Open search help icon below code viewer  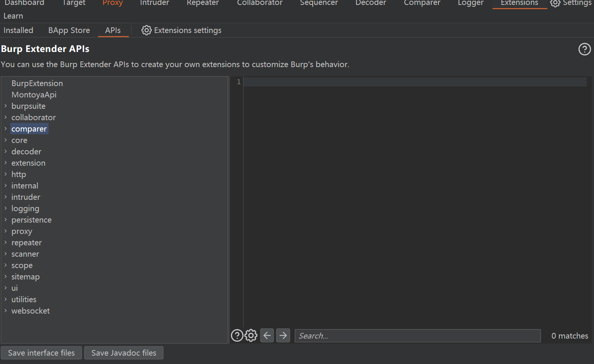tap(237, 336)
